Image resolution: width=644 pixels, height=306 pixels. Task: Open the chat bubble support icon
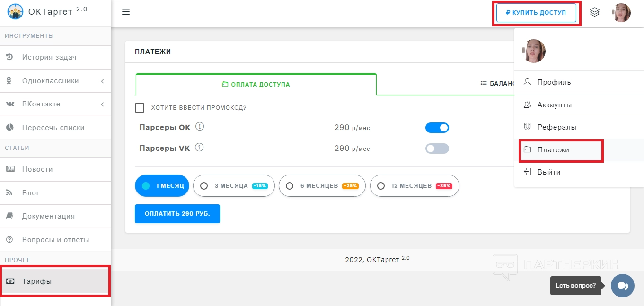coord(622,286)
